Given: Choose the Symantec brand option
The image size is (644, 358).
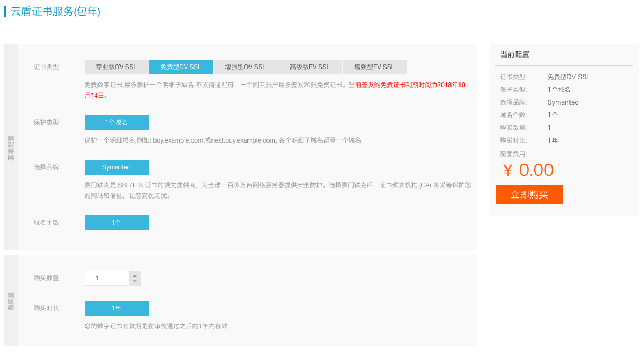Looking at the screenshot, I should coord(116,167).
